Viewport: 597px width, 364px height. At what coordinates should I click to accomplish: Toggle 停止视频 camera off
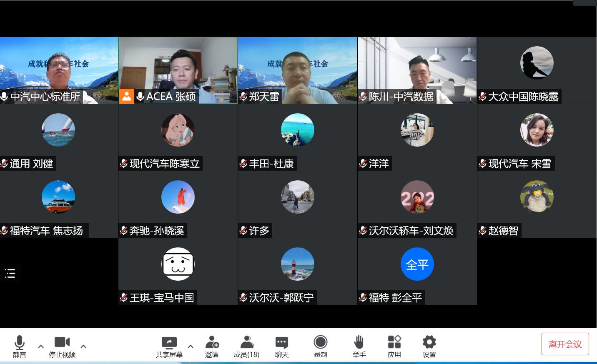62,343
